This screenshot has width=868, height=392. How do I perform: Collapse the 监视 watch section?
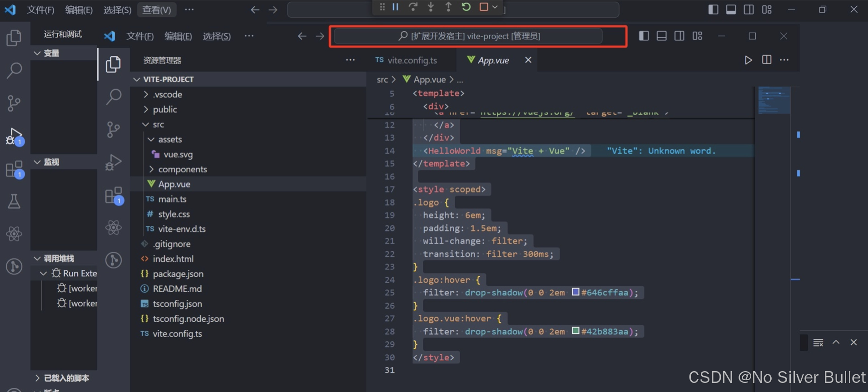click(37, 162)
